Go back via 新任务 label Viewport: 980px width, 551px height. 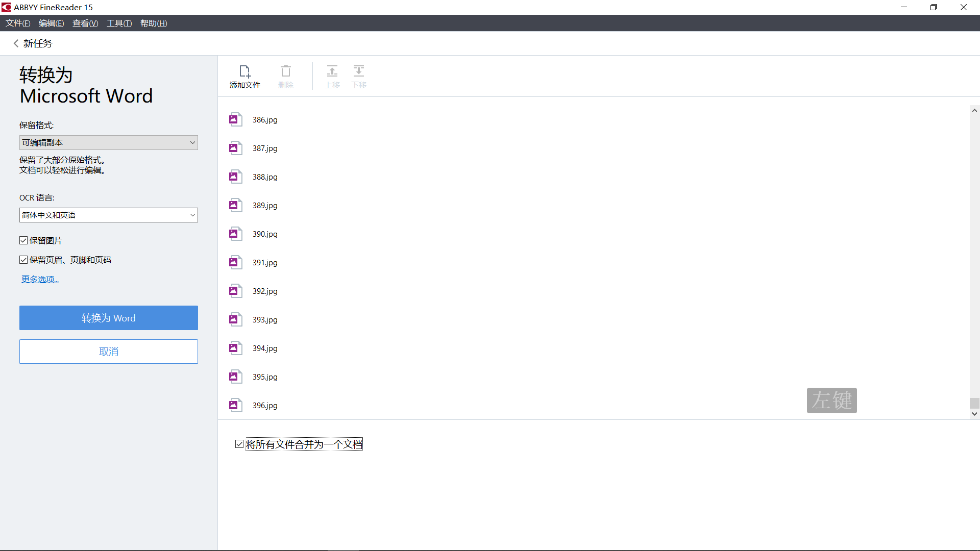pyautogui.click(x=38, y=43)
